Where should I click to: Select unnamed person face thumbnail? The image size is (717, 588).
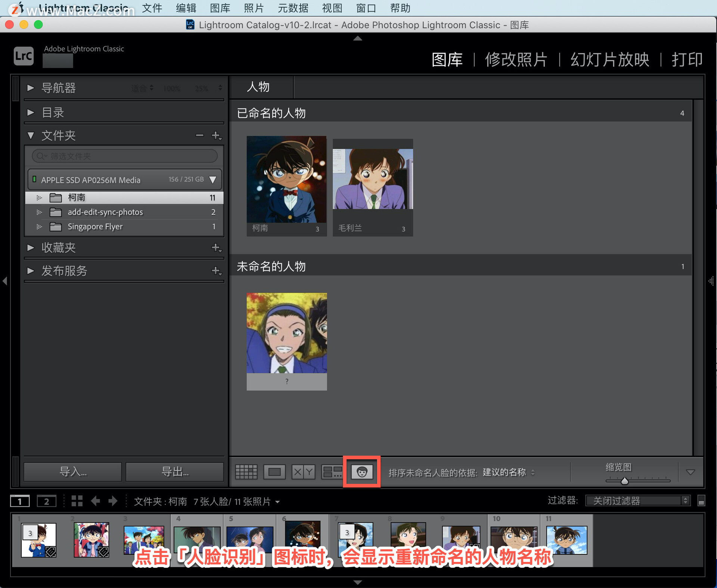point(286,333)
